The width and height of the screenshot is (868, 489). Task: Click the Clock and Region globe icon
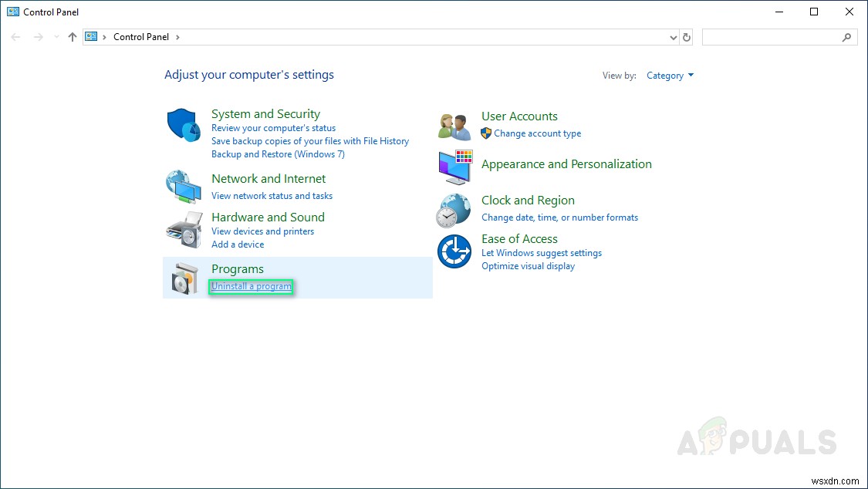pos(454,209)
